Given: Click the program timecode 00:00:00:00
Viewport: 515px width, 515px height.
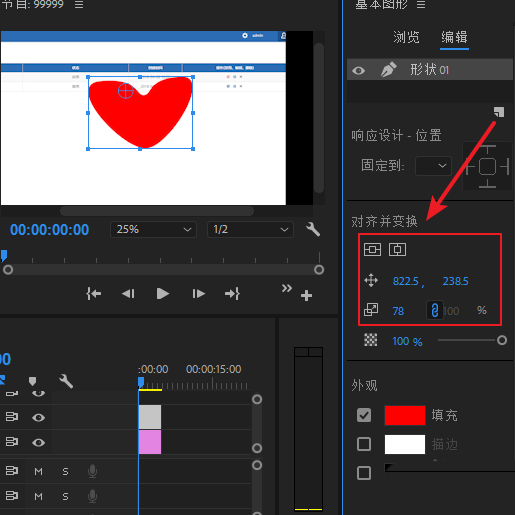Looking at the screenshot, I should (49, 230).
